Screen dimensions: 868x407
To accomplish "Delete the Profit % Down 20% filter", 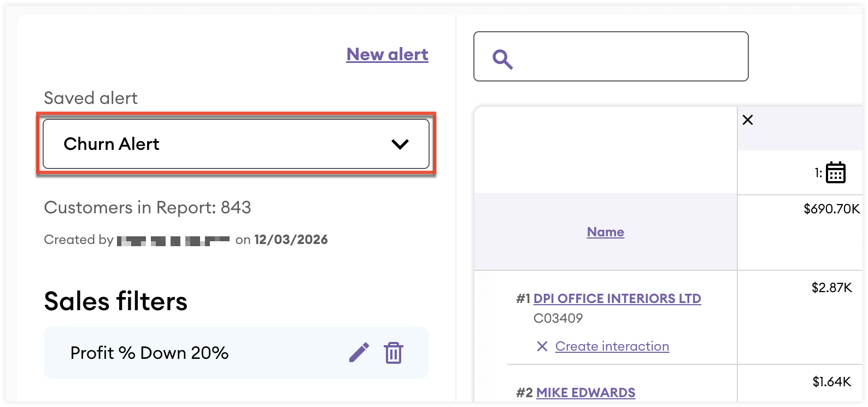I will click(x=393, y=353).
